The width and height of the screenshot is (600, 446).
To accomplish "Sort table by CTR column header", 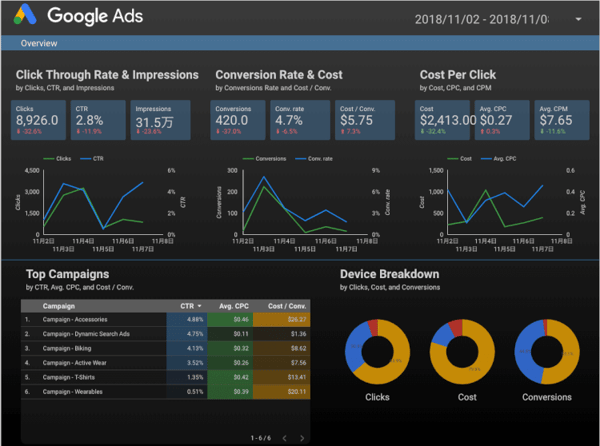I will (x=191, y=306).
